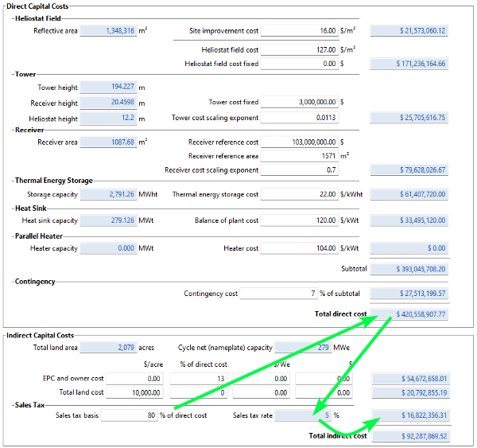Click the Receiver reference cost input
This screenshot has width=477, height=448.
point(299,142)
